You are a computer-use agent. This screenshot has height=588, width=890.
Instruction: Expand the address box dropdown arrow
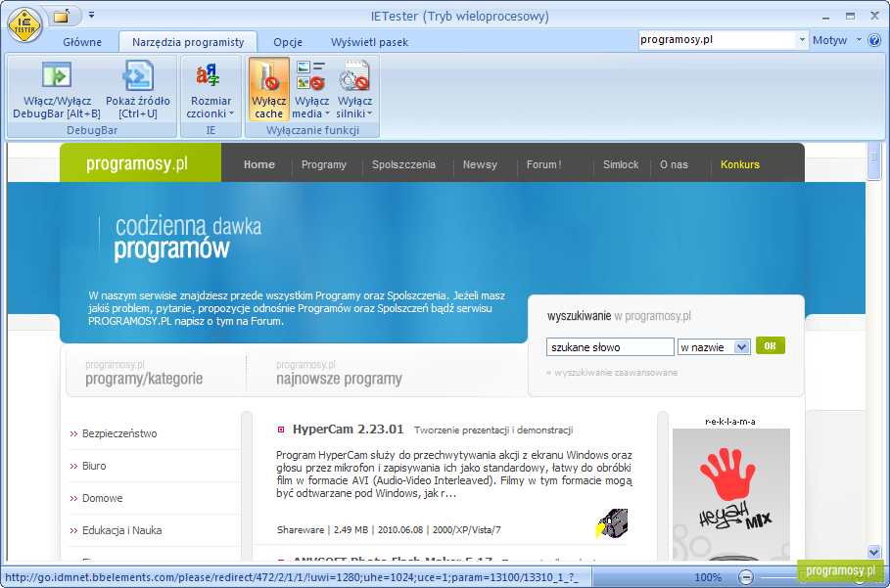click(802, 40)
